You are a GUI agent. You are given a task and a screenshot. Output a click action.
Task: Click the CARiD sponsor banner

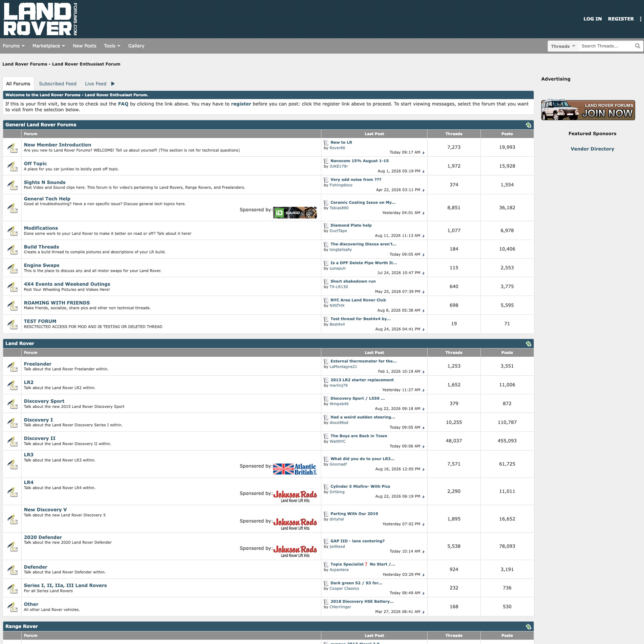click(295, 213)
